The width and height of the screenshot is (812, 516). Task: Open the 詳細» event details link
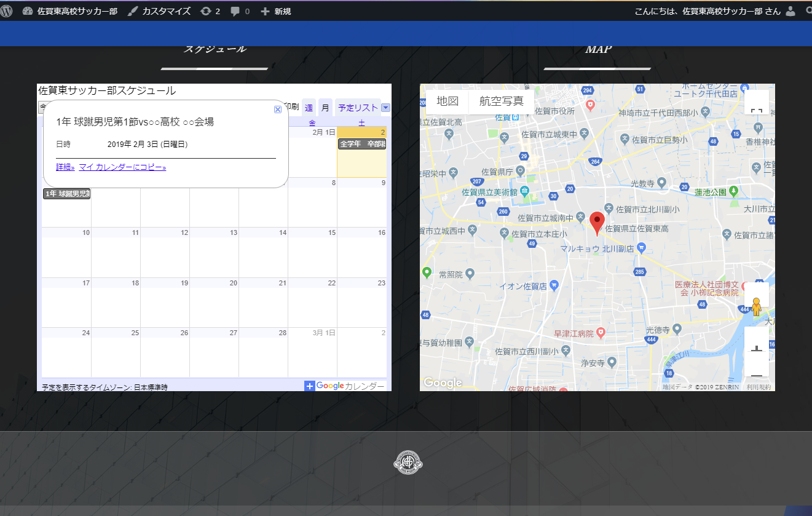point(65,167)
